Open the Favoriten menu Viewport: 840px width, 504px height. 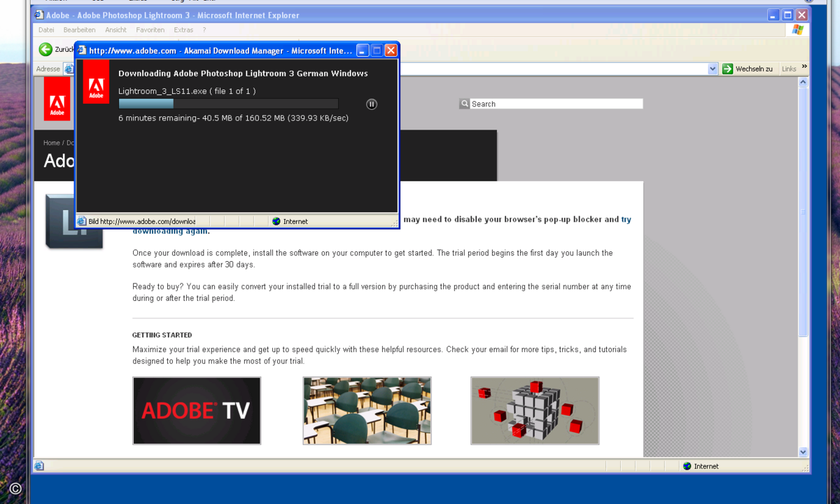click(150, 30)
